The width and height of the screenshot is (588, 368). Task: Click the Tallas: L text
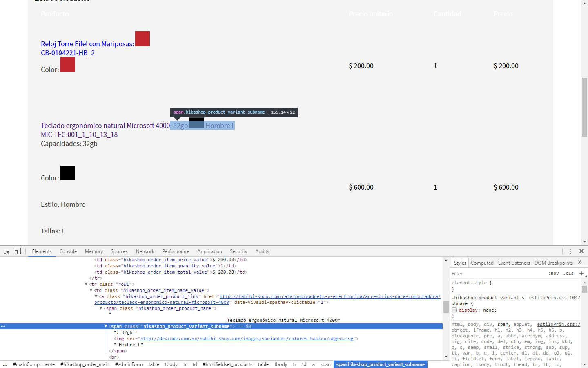pos(53,231)
